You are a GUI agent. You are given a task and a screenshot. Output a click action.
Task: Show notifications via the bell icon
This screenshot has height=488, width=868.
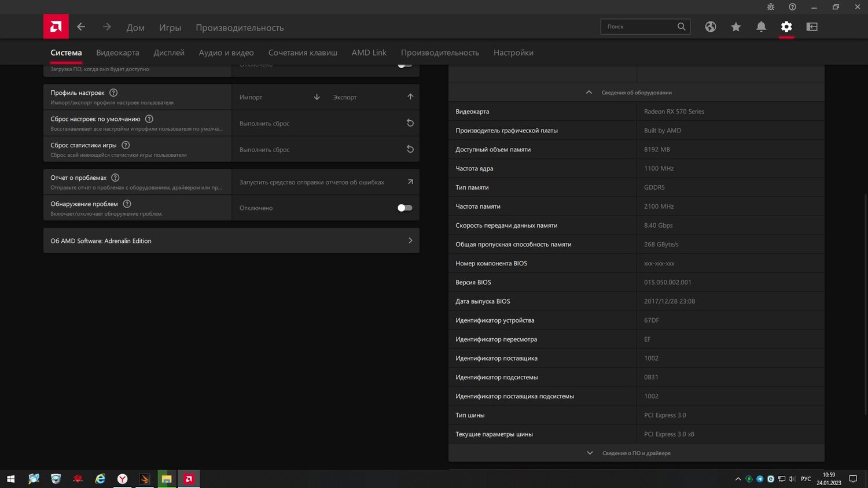(761, 27)
